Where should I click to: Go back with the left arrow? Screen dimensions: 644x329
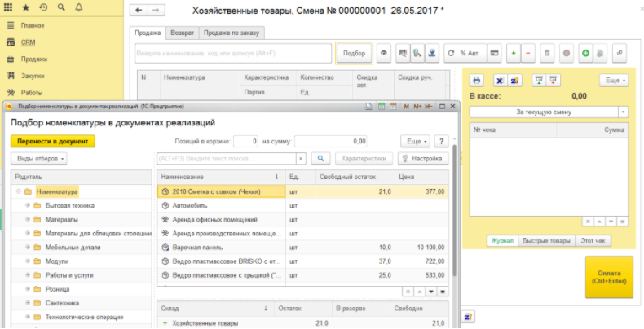pos(139,11)
